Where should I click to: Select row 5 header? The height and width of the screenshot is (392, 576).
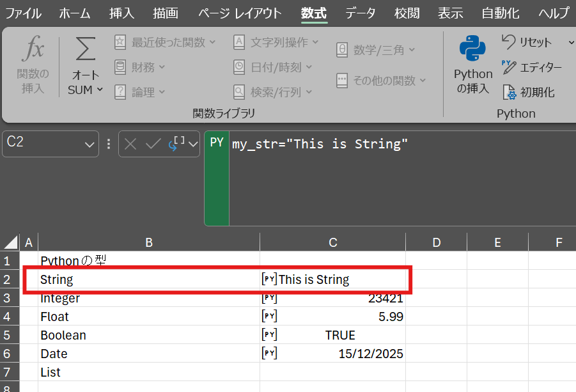coord(9,335)
